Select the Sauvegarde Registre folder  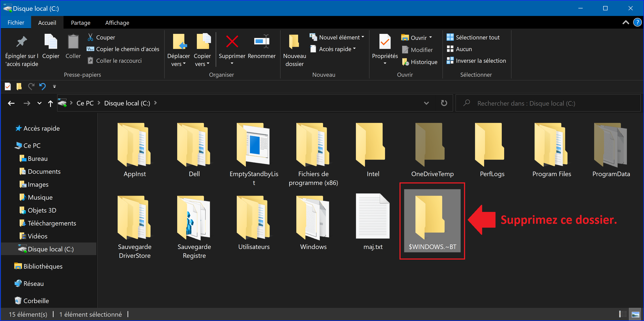coord(194,227)
